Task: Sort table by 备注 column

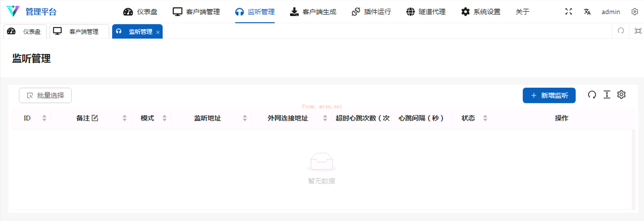Action: pos(125,118)
